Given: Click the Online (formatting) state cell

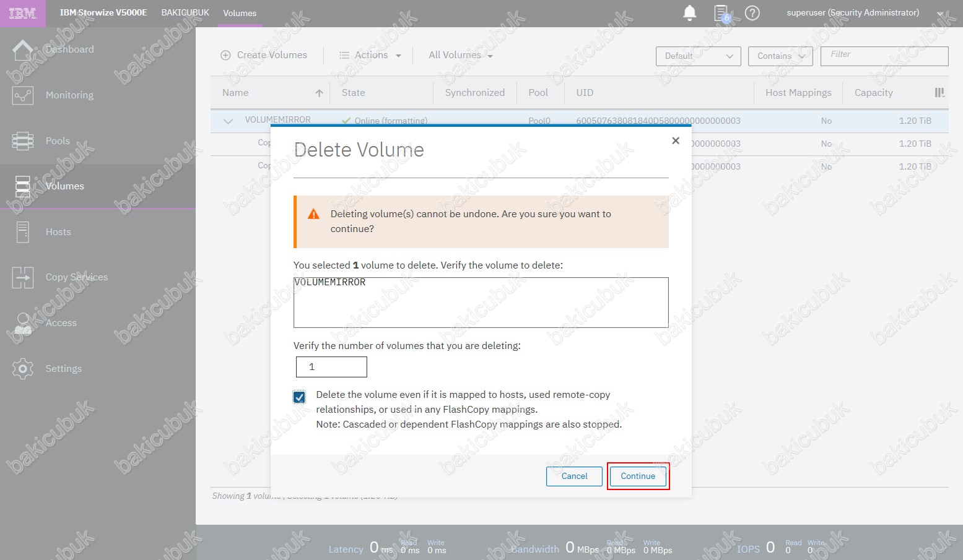Looking at the screenshot, I should 391,121.
